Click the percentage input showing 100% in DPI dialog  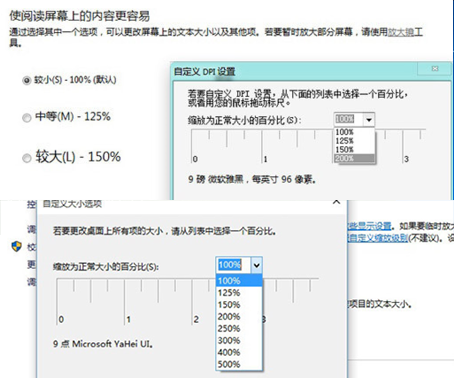[348, 119]
